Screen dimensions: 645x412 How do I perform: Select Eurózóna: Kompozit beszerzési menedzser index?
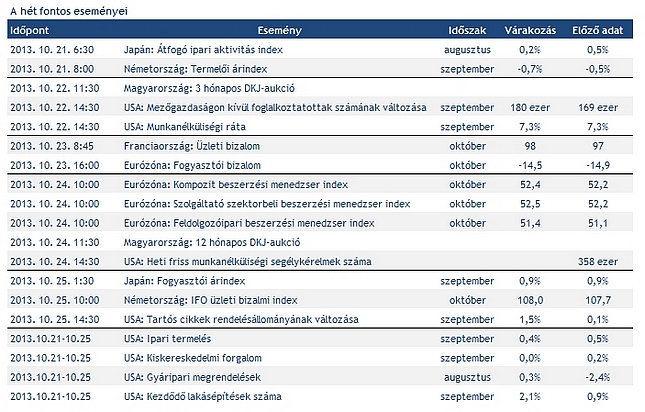(236, 185)
